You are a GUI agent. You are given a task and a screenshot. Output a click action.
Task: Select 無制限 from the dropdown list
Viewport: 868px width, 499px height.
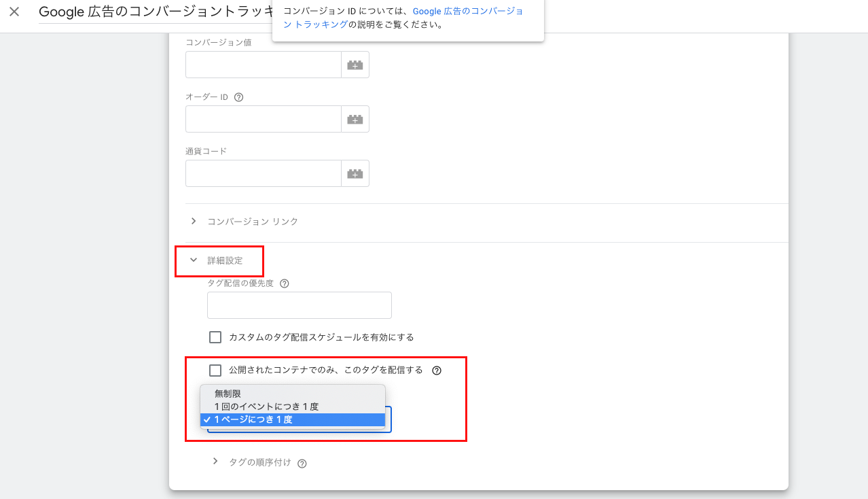(x=228, y=394)
